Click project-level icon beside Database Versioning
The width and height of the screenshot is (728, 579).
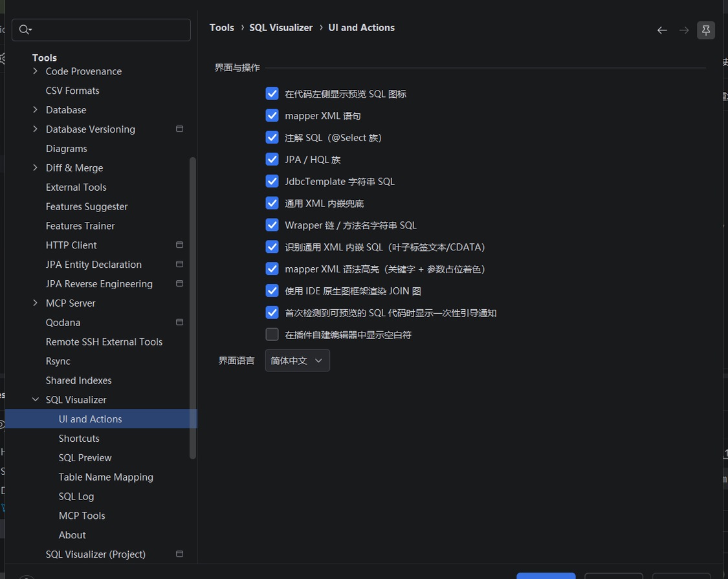[180, 129]
